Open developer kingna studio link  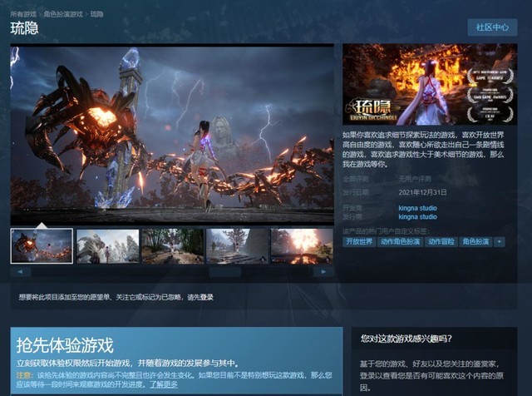click(417, 208)
